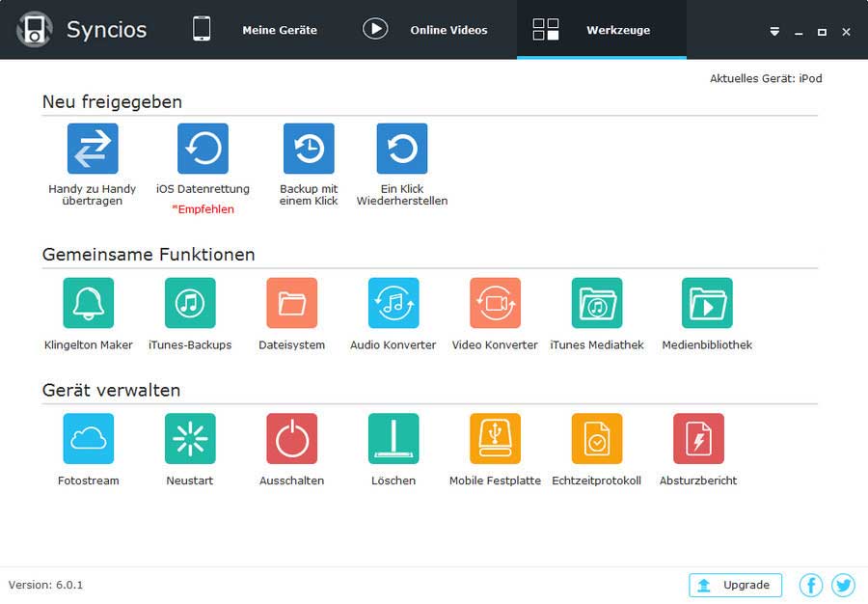
Task: Open the title bar dropdown menu
Action: 775,32
